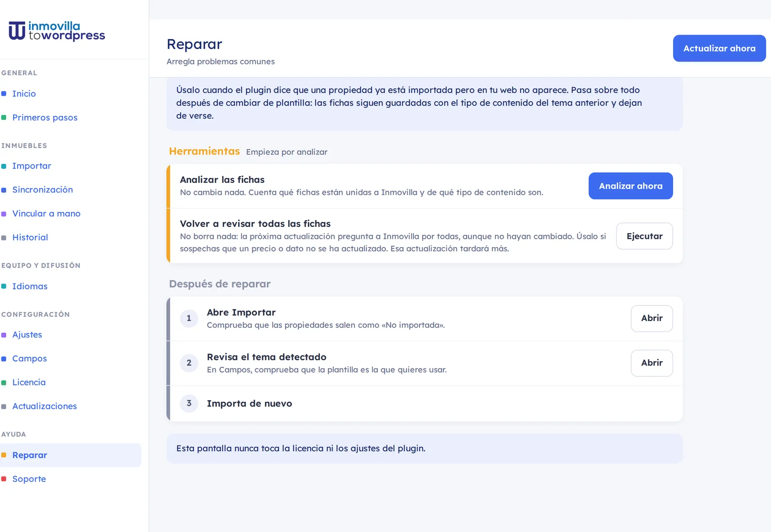Open the Campos page

click(x=29, y=358)
